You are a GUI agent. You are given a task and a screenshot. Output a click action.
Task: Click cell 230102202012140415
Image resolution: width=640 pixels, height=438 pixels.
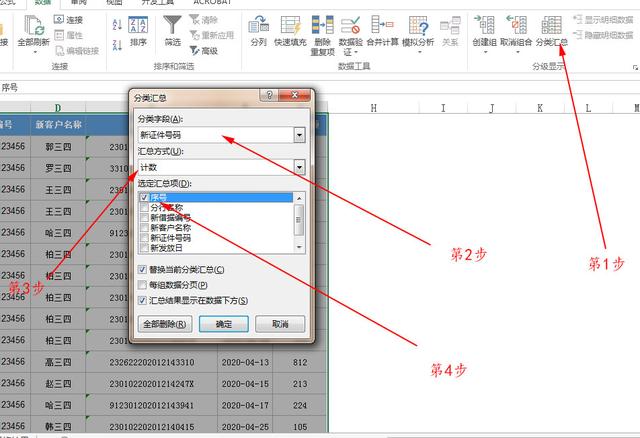[x=151, y=427]
